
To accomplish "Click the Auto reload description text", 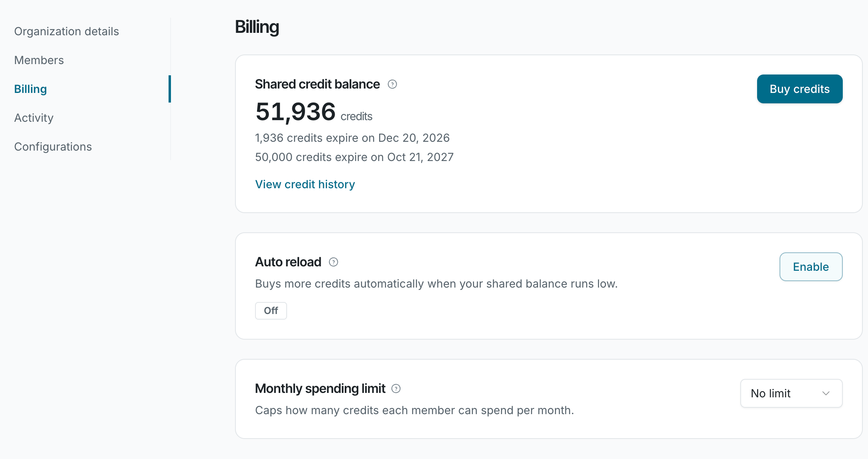I will tap(436, 284).
